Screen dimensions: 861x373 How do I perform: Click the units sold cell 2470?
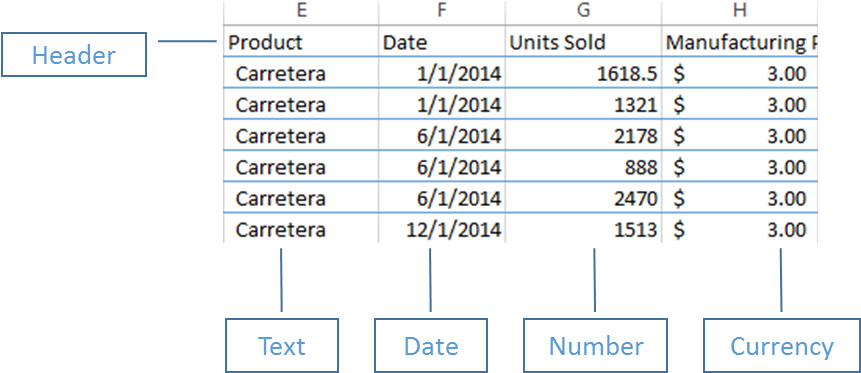(584, 197)
